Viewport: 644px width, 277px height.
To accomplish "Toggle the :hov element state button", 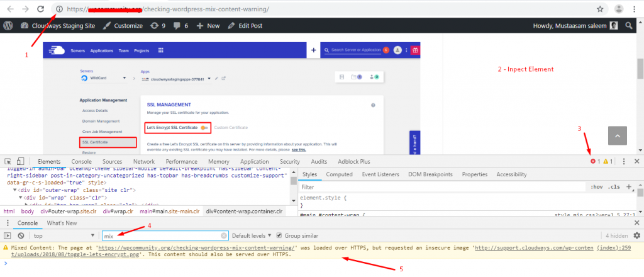I will [x=596, y=187].
